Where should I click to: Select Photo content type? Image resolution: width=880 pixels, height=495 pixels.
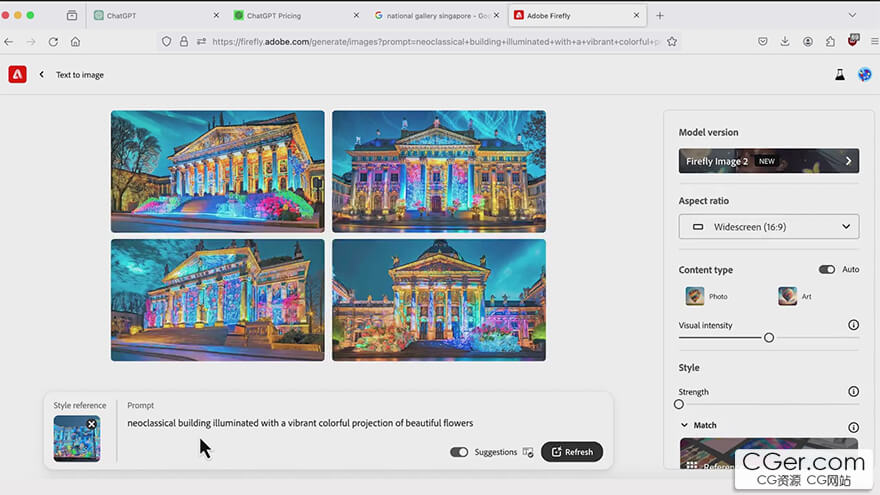tap(707, 296)
